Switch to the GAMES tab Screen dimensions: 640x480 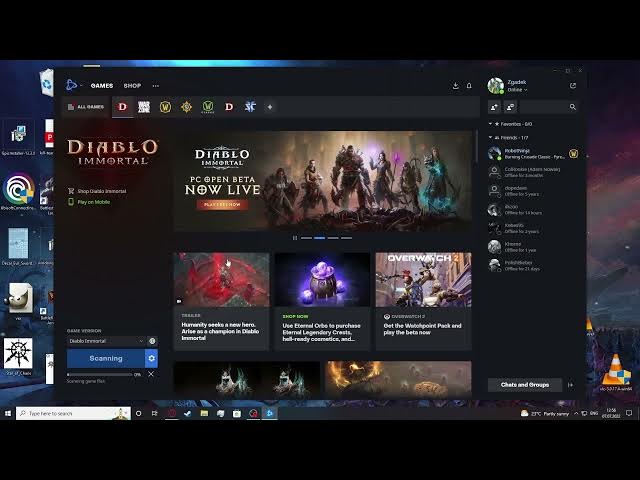click(102, 86)
